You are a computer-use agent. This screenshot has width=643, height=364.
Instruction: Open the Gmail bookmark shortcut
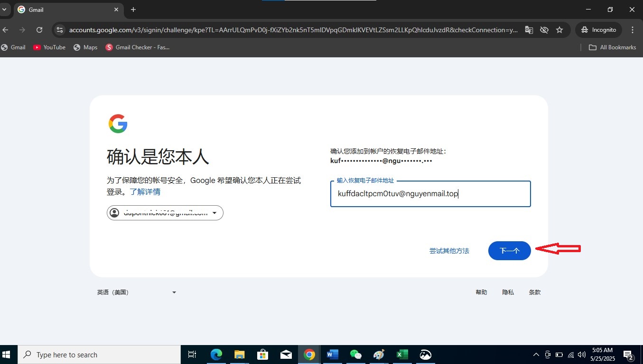tap(14, 47)
